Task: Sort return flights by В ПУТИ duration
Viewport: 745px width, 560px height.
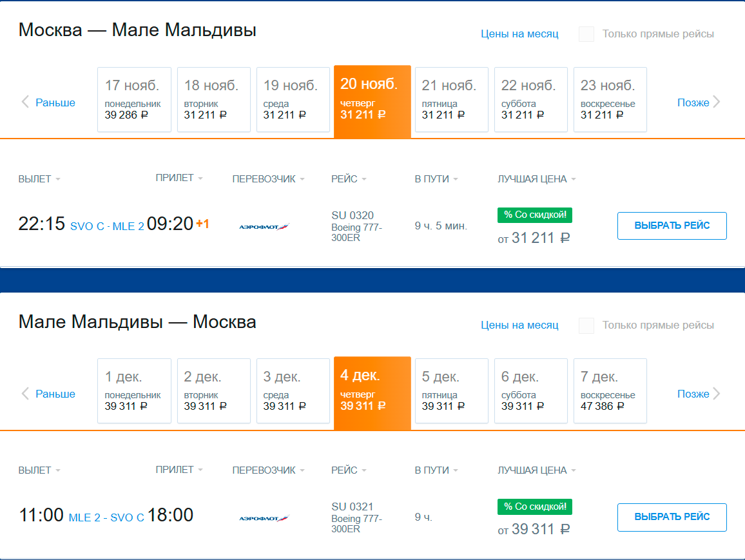Action: pyautogui.click(x=436, y=470)
